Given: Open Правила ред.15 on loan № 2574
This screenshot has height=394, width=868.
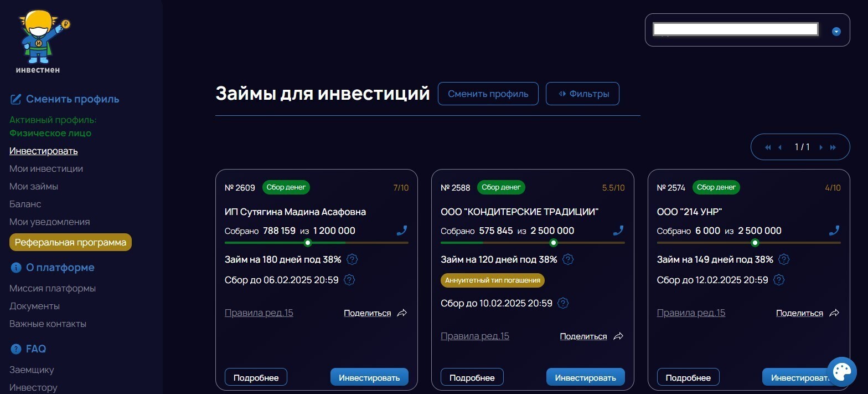Looking at the screenshot, I should click(691, 313).
